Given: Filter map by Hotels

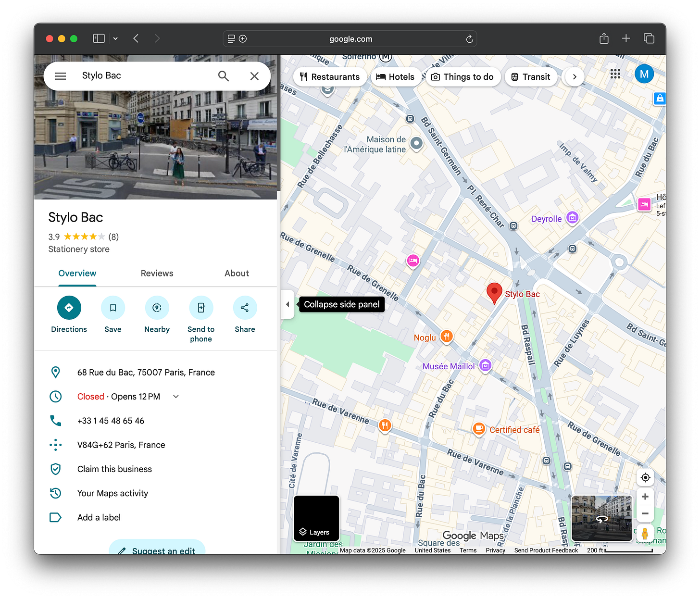Looking at the screenshot, I should coord(395,77).
